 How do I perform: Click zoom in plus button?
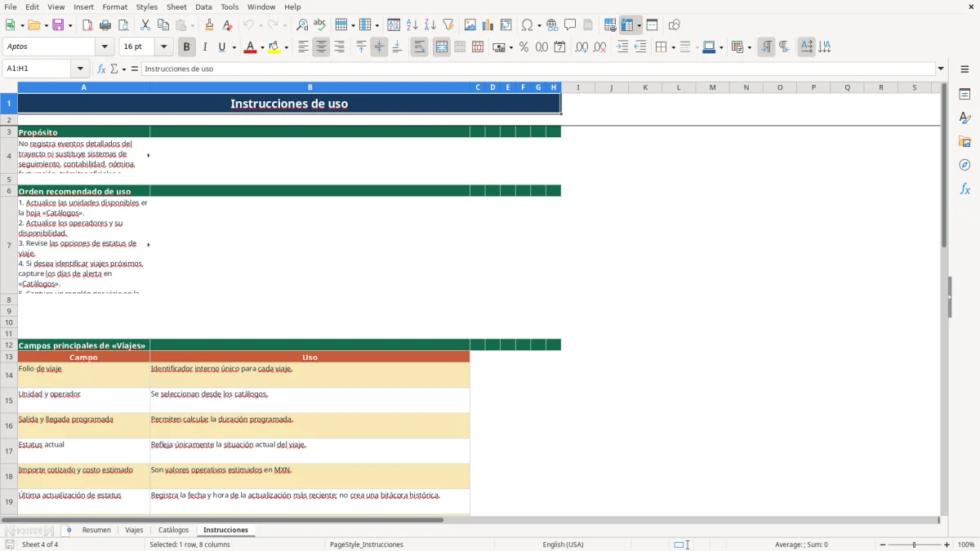pos(947,544)
